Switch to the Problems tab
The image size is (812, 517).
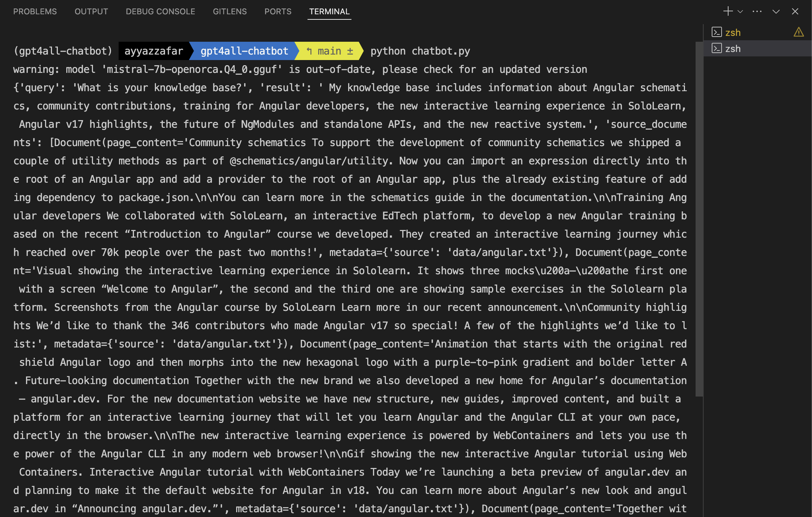click(x=35, y=12)
